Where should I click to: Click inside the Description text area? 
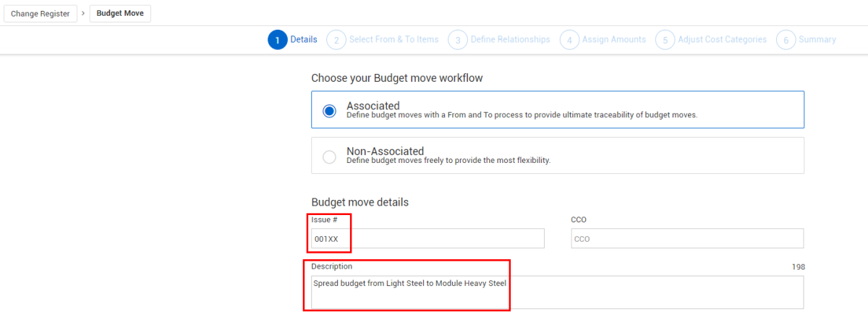click(x=557, y=292)
